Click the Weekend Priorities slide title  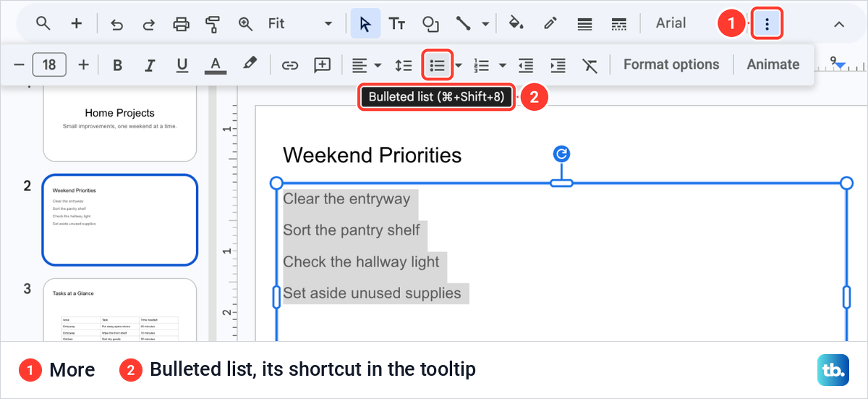pyautogui.click(x=372, y=155)
